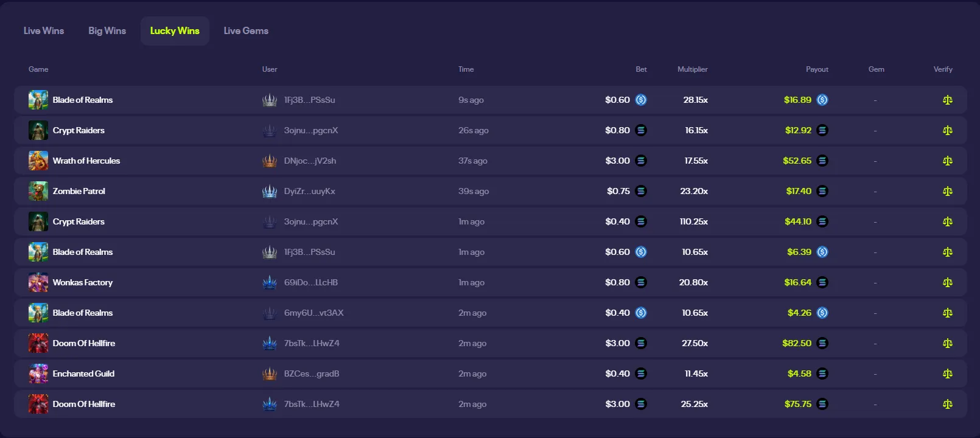Screen dimensions: 980x438
Task: Click the Payout column header
Action: coord(817,69)
